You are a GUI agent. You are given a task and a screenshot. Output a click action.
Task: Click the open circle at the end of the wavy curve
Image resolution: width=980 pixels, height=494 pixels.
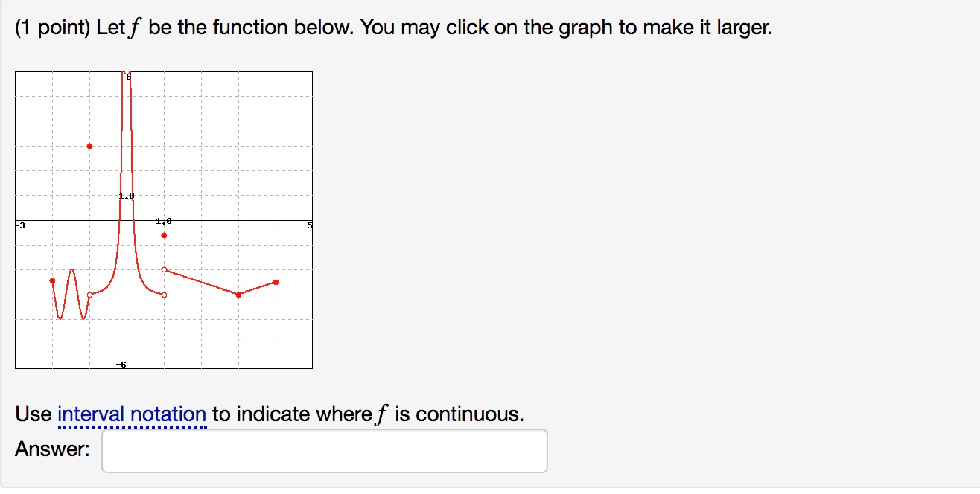click(x=89, y=295)
